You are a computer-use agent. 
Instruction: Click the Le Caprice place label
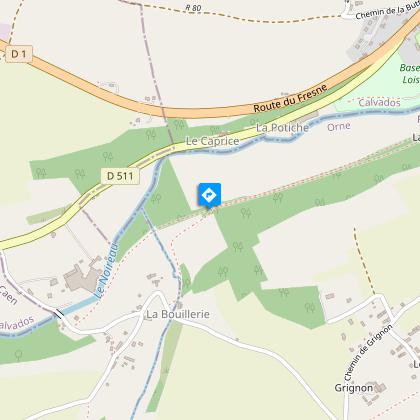tap(213, 141)
